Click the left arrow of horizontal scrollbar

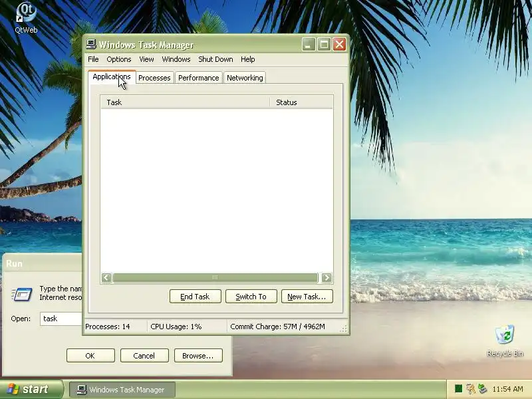click(106, 278)
